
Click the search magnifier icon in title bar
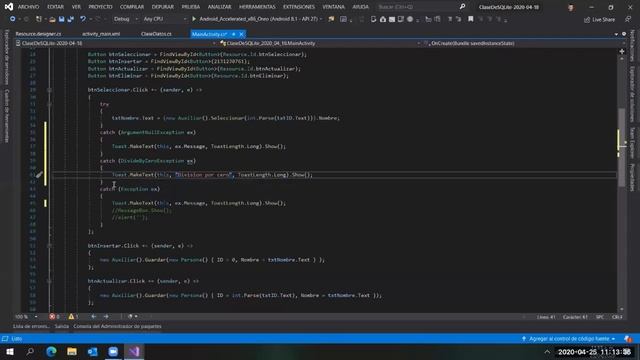[x=462, y=7]
